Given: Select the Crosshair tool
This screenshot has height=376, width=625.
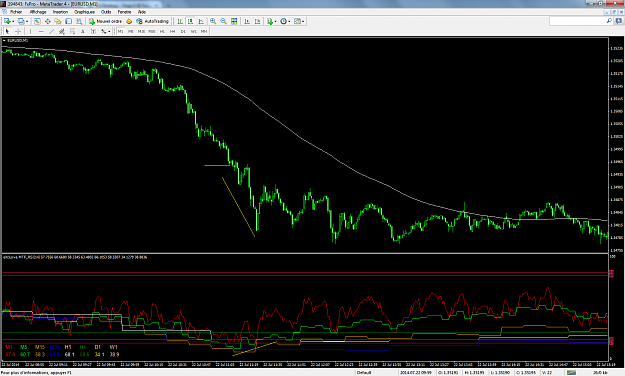Looking at the screenshot, I should pos(18,31).
